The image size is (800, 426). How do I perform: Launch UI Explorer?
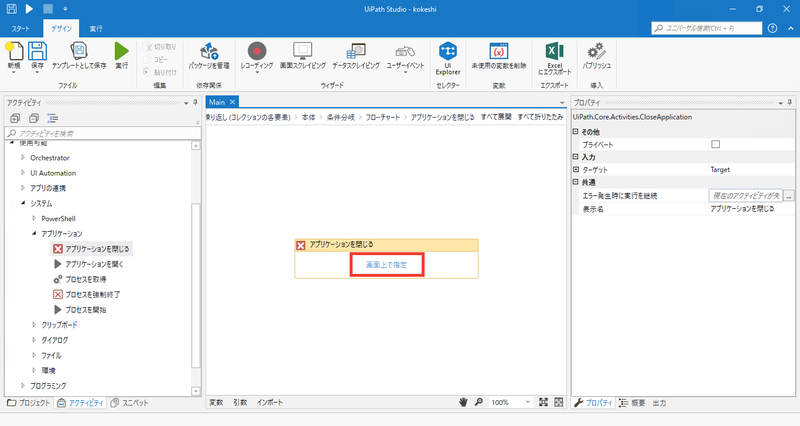coord(448,58)
